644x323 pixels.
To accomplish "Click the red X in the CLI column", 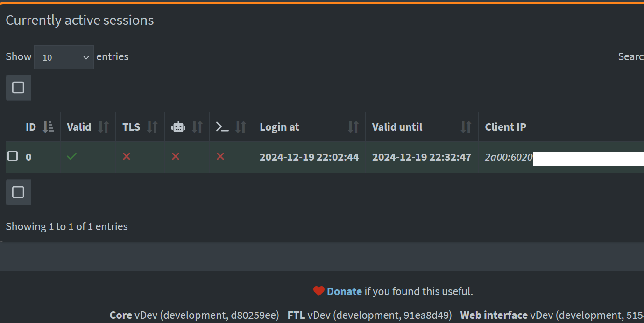I will click(220, 157).
